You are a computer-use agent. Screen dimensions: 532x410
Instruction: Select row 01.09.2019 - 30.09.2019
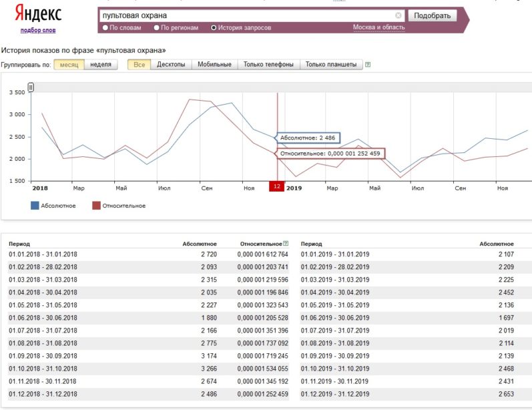pyautogui.click(x=416, y=356)
